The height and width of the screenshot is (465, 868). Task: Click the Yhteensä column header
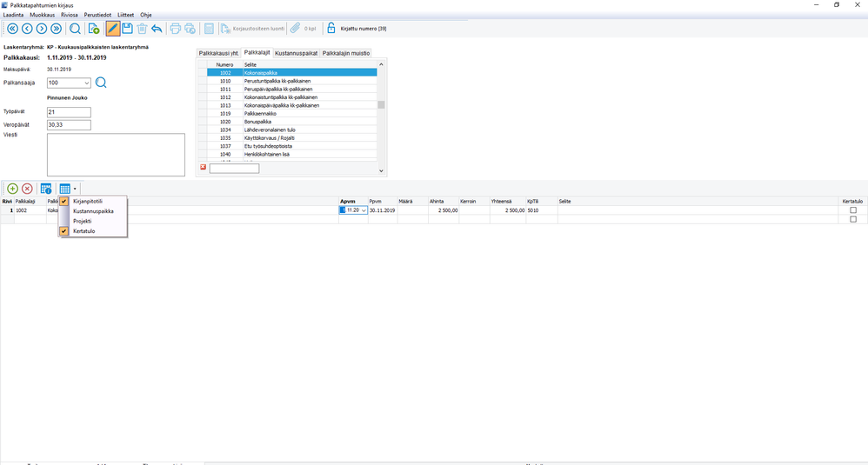pyautogui.click(x=507, y=202)
